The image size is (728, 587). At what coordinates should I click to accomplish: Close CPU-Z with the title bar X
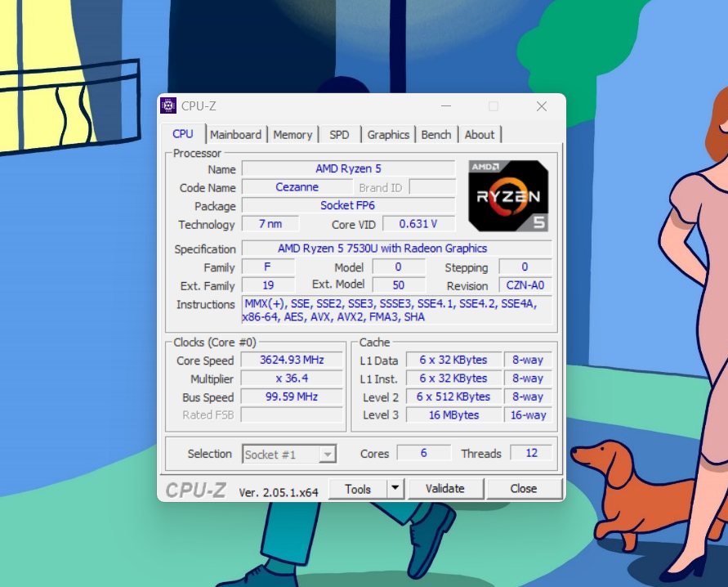542,106
